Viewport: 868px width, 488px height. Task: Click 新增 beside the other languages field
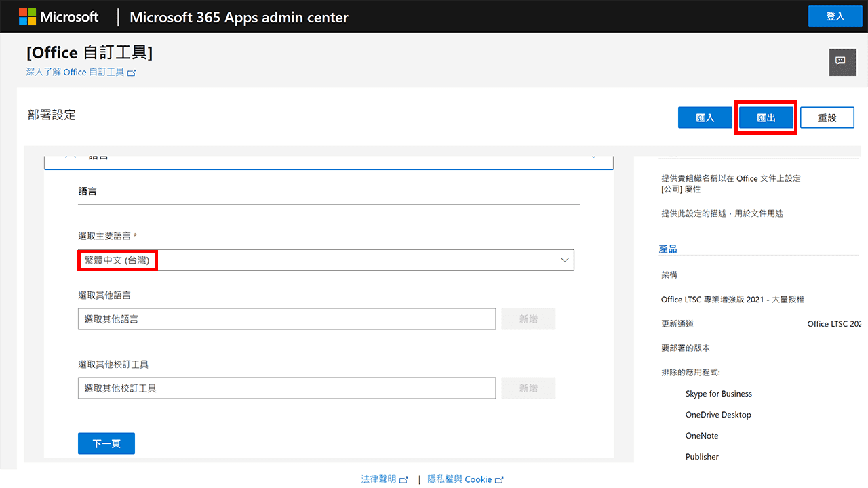point(528,319)
